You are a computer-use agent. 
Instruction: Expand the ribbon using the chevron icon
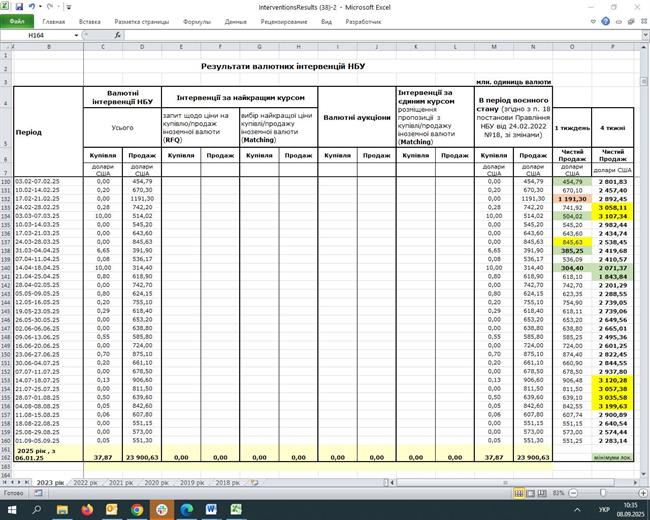click(593, 22)
